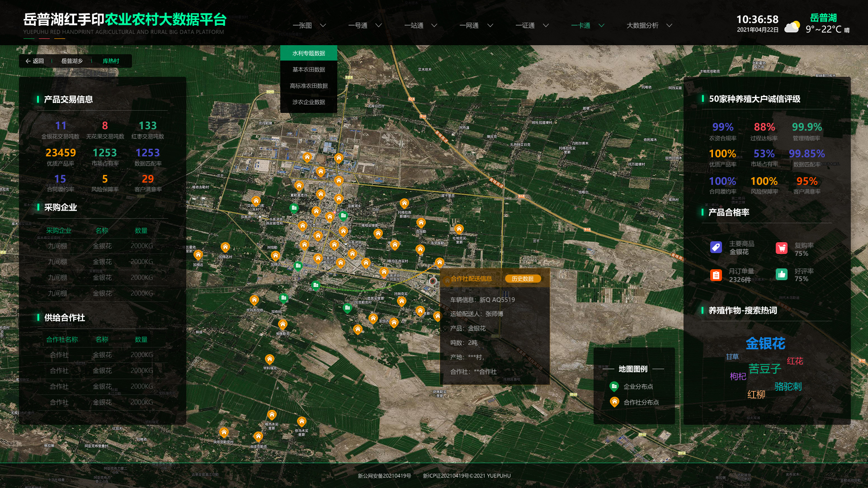This screenshot has height=488, width=868.
Task: Click the red vehicle marker on the delivery route
Action: coord(433,281)
